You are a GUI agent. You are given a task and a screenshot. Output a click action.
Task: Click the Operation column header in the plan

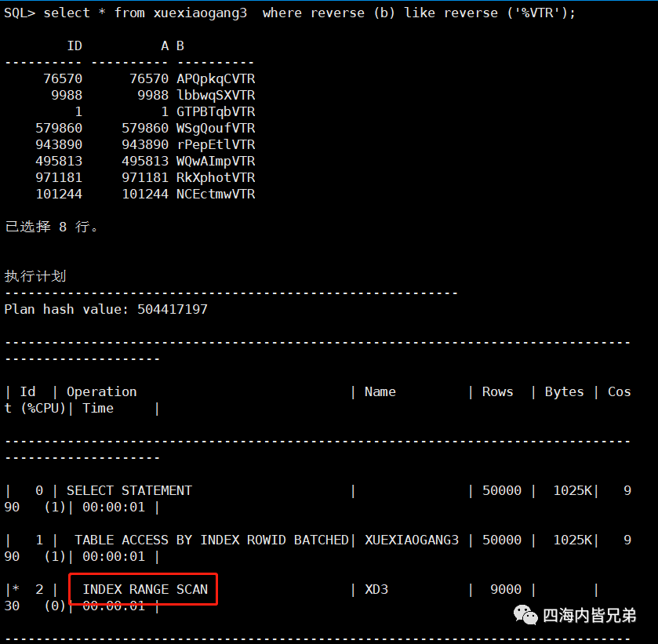[101, 391]
